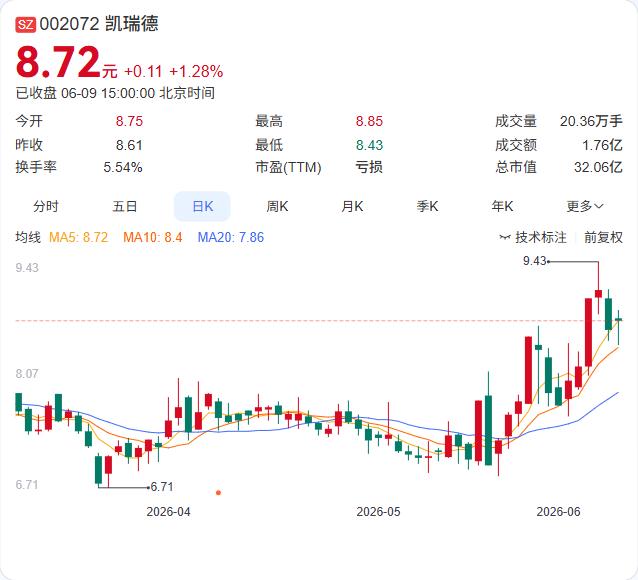This screenshot has height=580, width=638.
Task: Click the 成交量 value 20.36万手
Action: (591, 121)
